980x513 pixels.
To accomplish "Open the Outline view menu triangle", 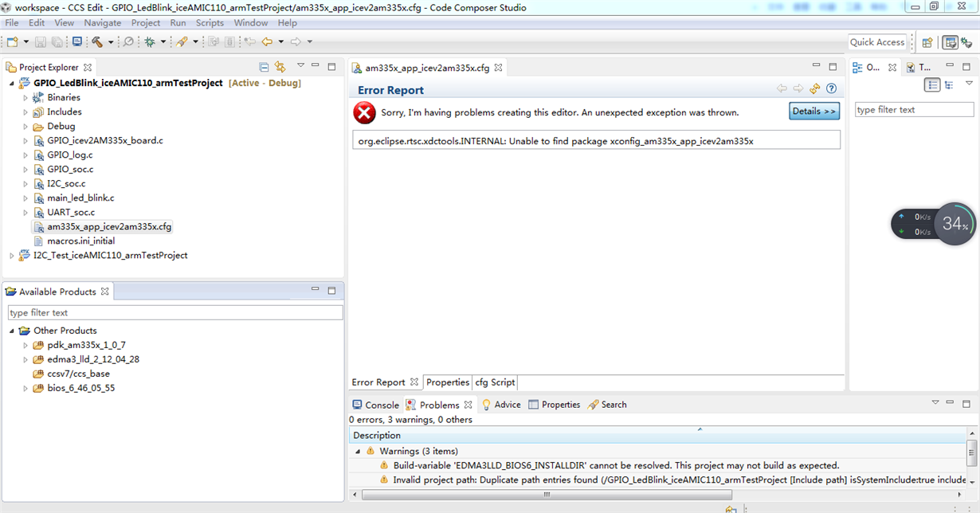I will click(x=969, y=83).
